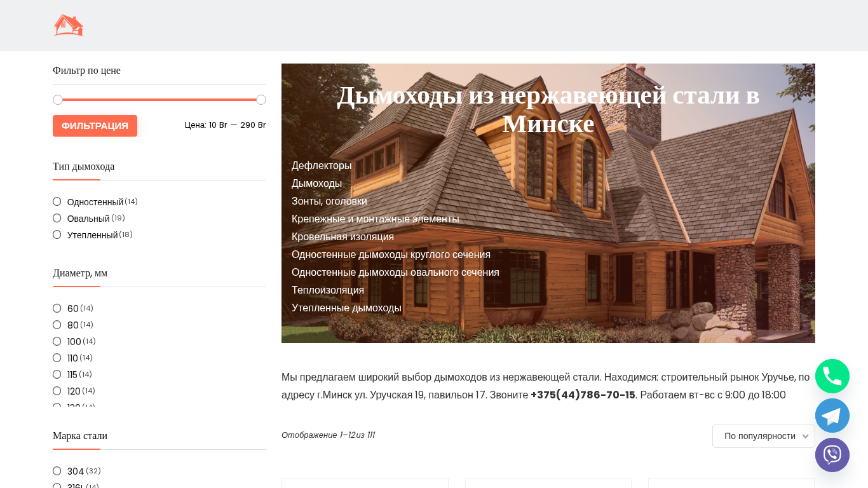Click the Диаметр, мм heading
Screen dimensions: 868x488
pyautogui.click(x=80, y=273)
